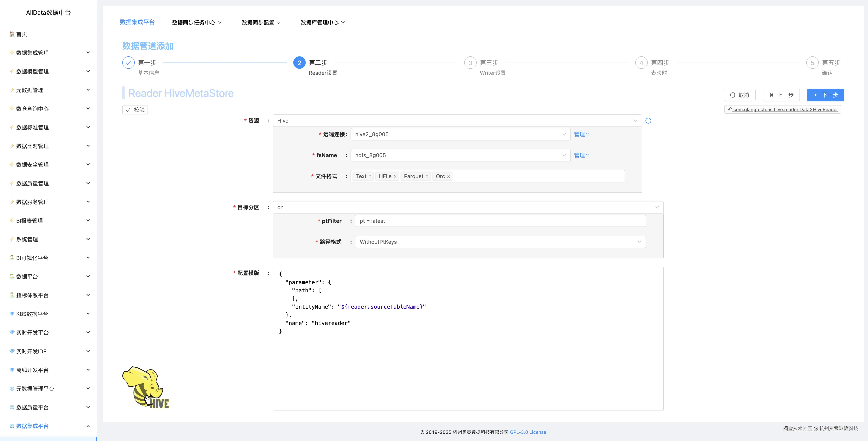The height and width of the screenshot is (441, 868).
Task: Click the 下一步 next step button
Action: click(825, 95)
